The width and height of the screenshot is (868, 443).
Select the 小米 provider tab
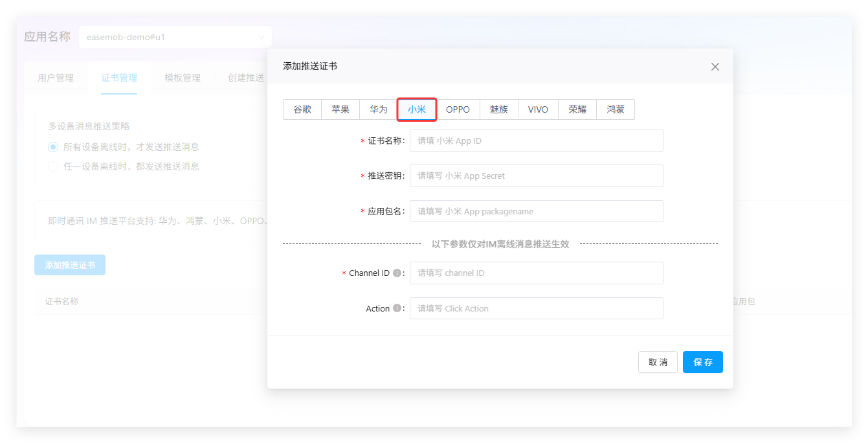click(x=417, y=109)
